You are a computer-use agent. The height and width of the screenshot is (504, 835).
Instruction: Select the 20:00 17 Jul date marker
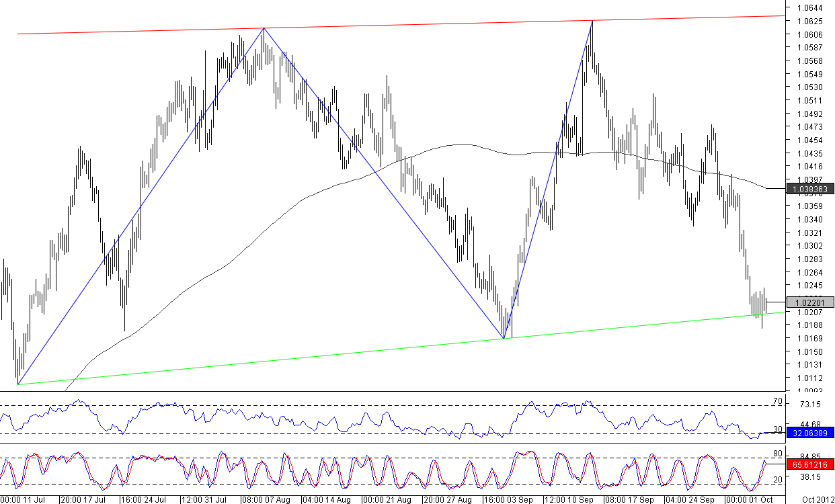pos(82,499)
